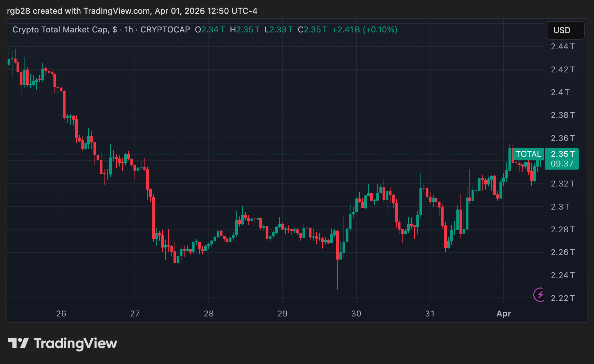Open the 1h timeframe in the chart legend

click(128, 30)
